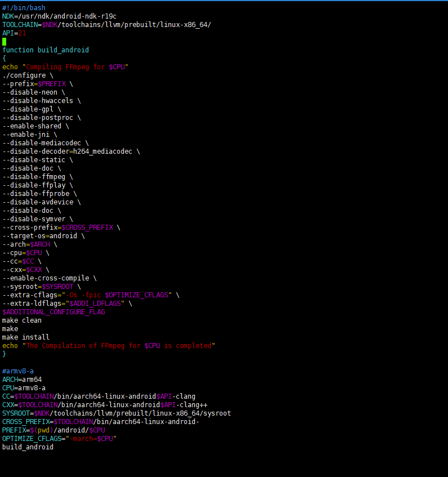Click the $ADDITIONAL_CONFIGURE_FLAG line
This screenshot has width=448, height=477.
click(x=54, y=312)
